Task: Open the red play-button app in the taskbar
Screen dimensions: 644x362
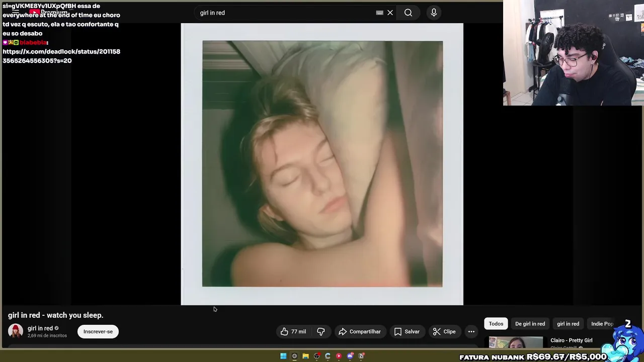Action: pyautogui.click(x=339, y=356)
